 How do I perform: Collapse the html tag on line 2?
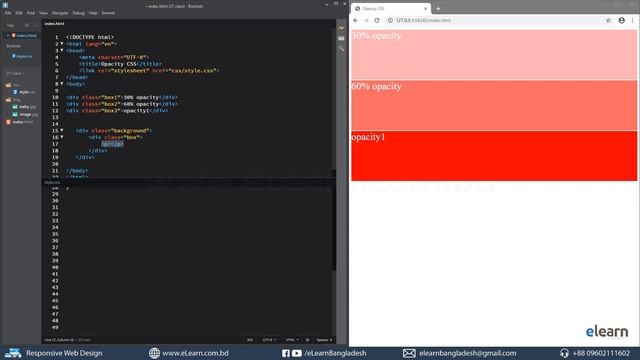(x=62, y=44)
